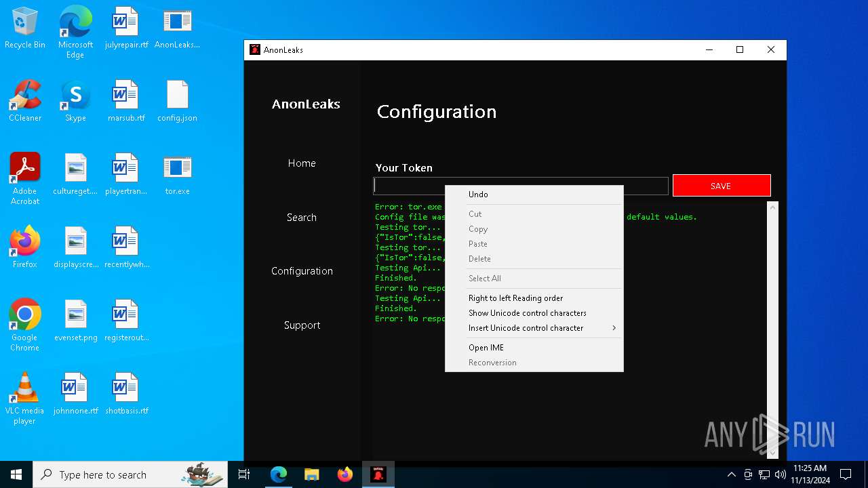Open the VLC media player shortcut

[x=25, y=399]
